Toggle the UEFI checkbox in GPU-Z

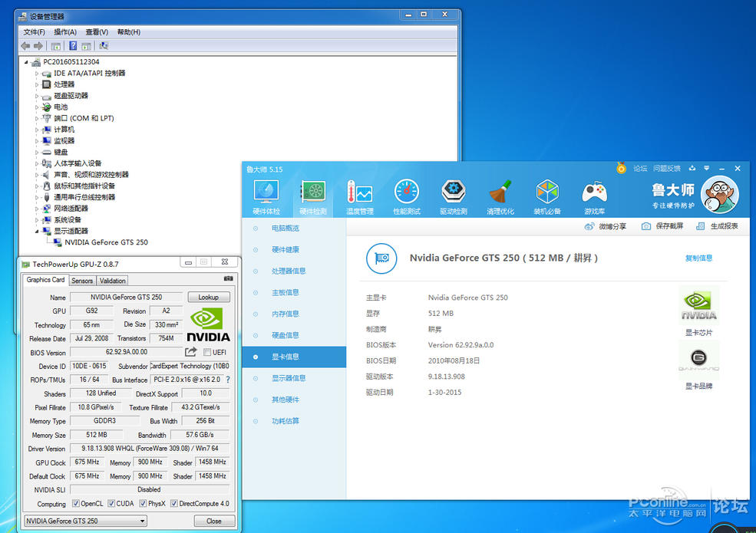[x=207, y=352]
